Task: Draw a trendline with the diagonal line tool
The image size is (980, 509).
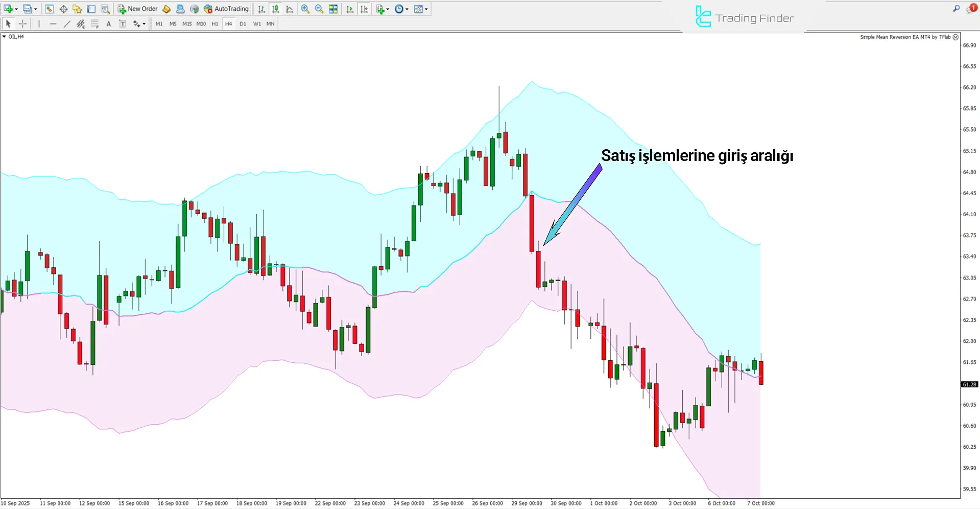Action: pos(67,24)
